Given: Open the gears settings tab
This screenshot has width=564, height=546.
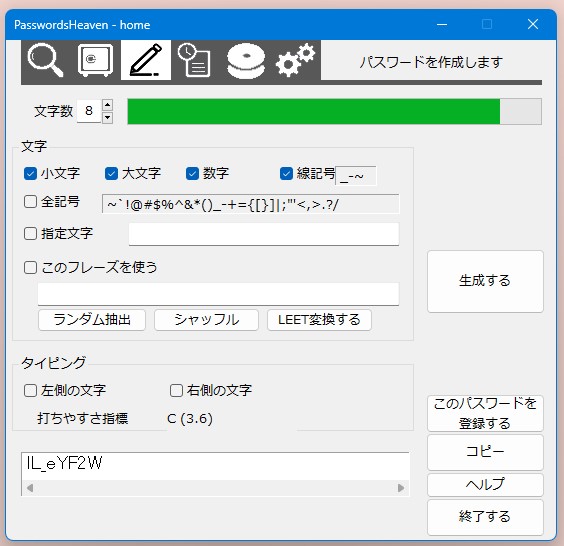Looking at the screenshot, I should point(296,60).
